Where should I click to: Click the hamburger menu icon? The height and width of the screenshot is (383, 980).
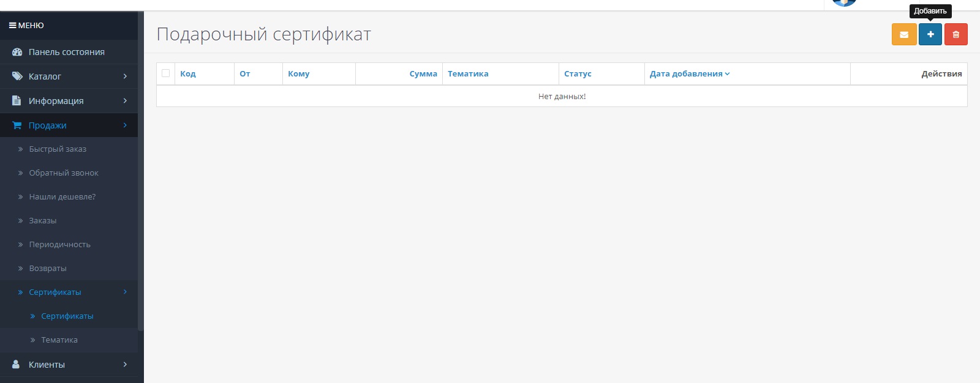tap(12, 26)
